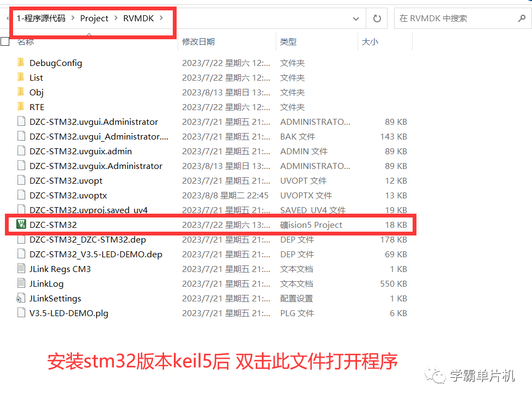Click the 礦ision5 Project type cell
This screenshot has height=399, width=532.
click(x=311, y=225)
